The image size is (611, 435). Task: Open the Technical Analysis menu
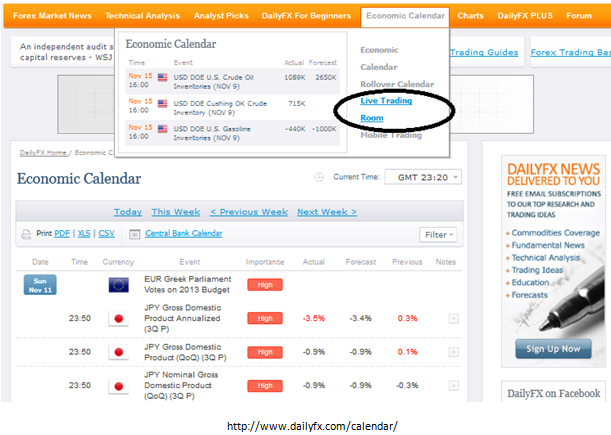pyautogui.click(x=143, y=16)
